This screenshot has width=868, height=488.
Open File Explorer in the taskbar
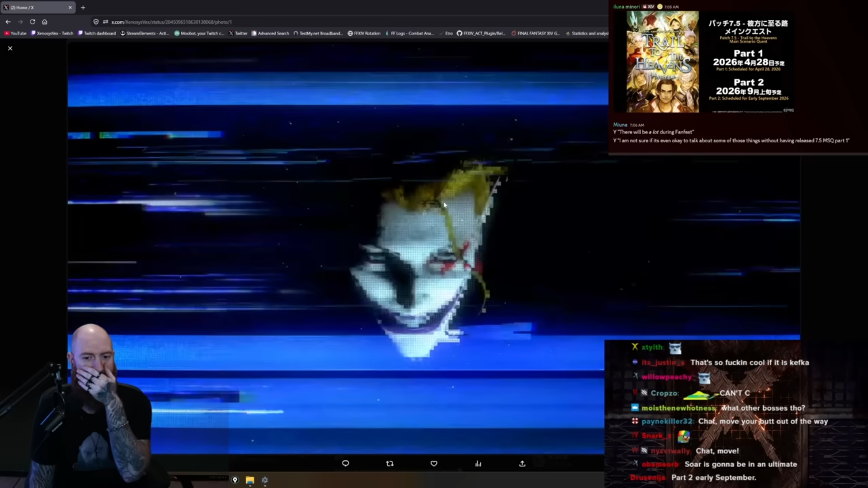point(250,480)
